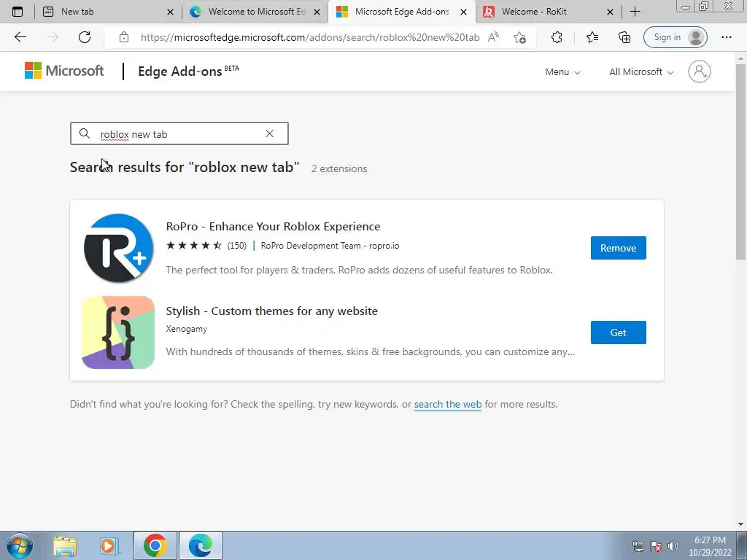Add this page to favorites
747x560 pixels.
coord(519,37)
